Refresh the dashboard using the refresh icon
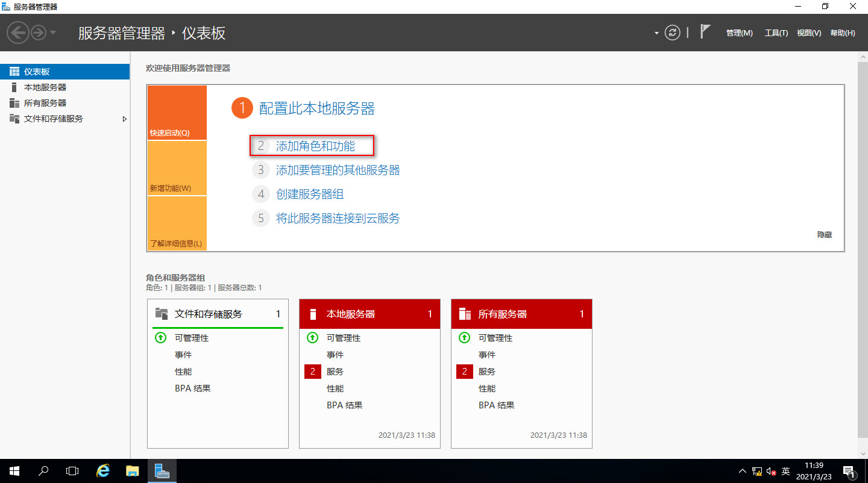The image size is (868, 483). click(x=672, y=33)
